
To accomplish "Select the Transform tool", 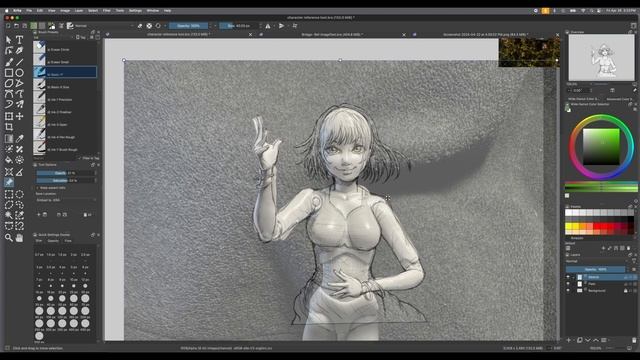I will click(9, 116).
